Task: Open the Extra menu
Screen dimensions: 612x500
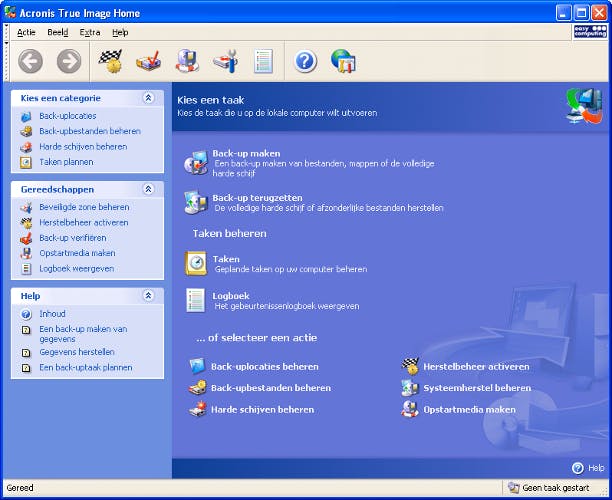Action: [x=90, y=32]
